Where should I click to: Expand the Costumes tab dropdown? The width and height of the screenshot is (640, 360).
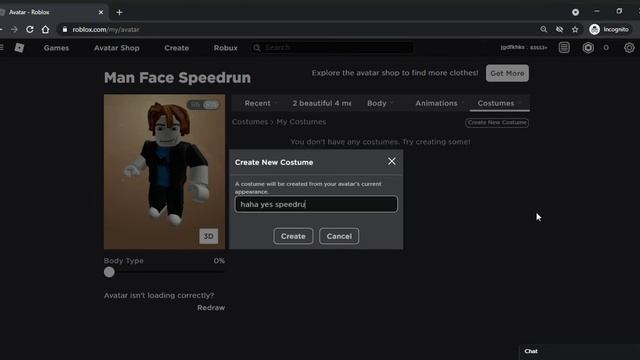(x=519, y=103)
